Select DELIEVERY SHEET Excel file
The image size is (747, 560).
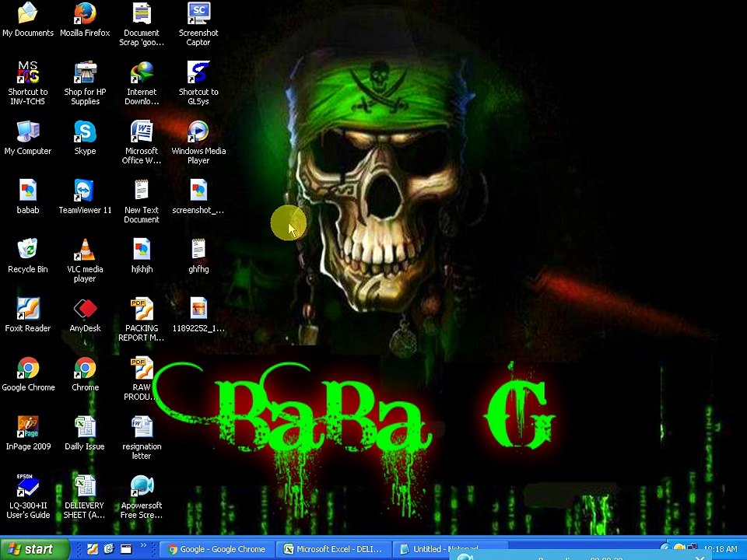[x=85, y=496]
